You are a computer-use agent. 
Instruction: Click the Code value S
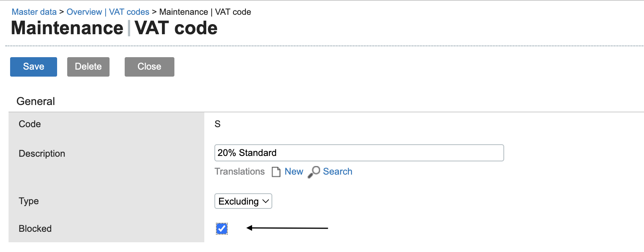[x=218, y=124]
